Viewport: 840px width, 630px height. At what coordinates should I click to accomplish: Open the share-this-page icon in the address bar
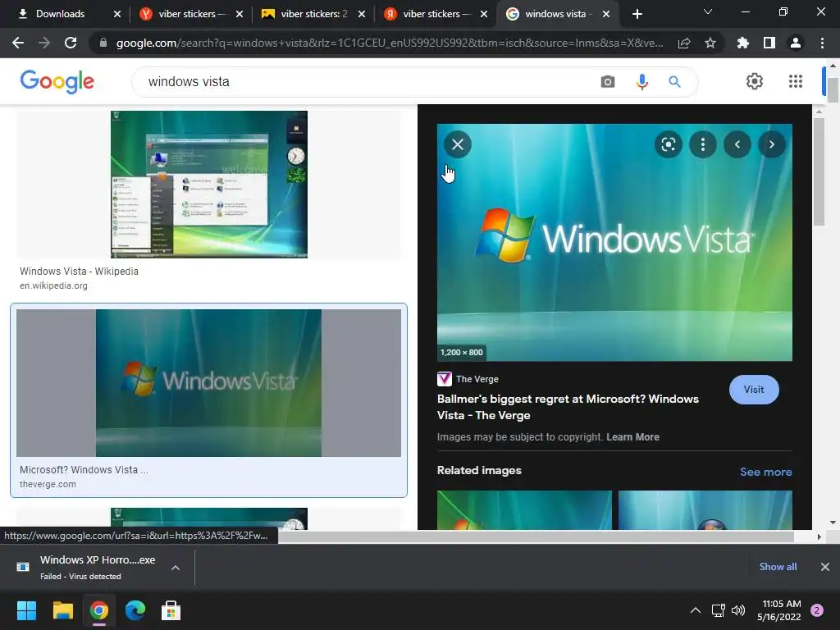[x=684, y=43]
